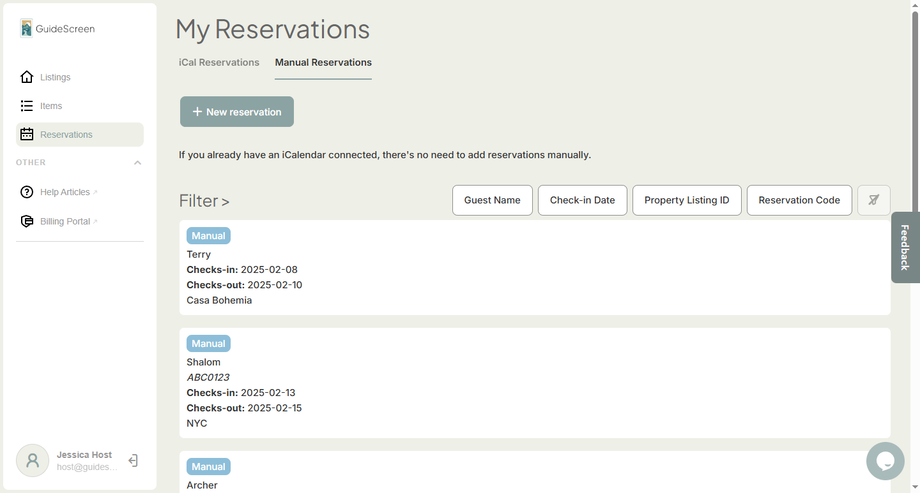Click check-out date 2025-02-15
The image size is (920, 493).
coord(275,408)
